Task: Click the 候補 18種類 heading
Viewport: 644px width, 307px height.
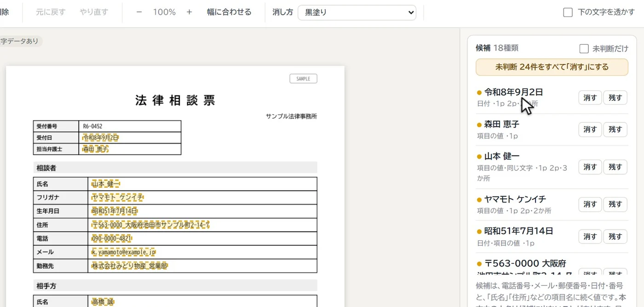Action: [x=497, y=48]
